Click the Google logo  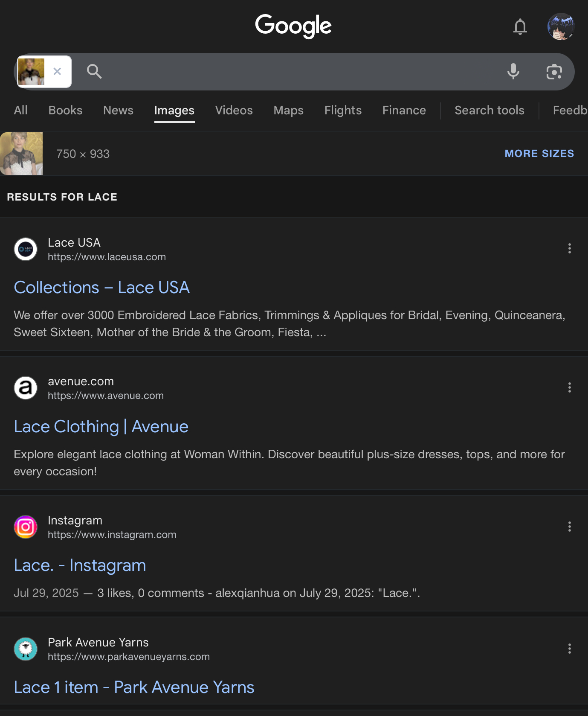pyautogui.click(x=293, y=26)
